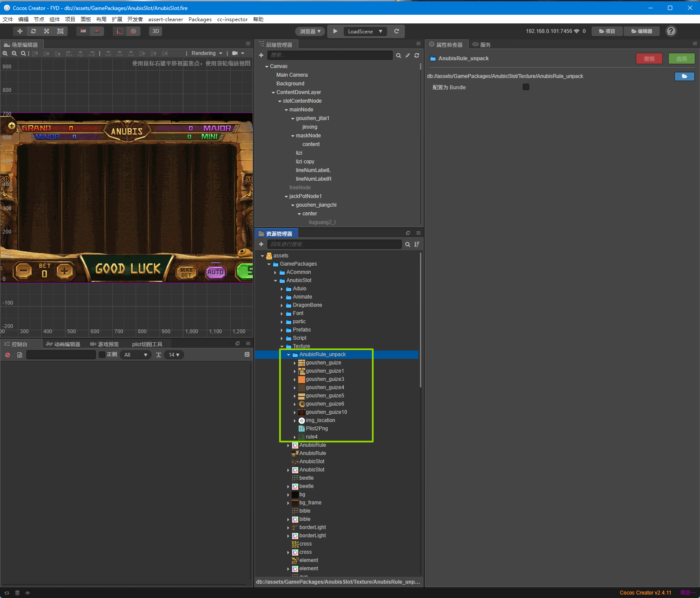Start the scene preview play button
This screenshot has height=598, width=700.
tap(335, 31)
